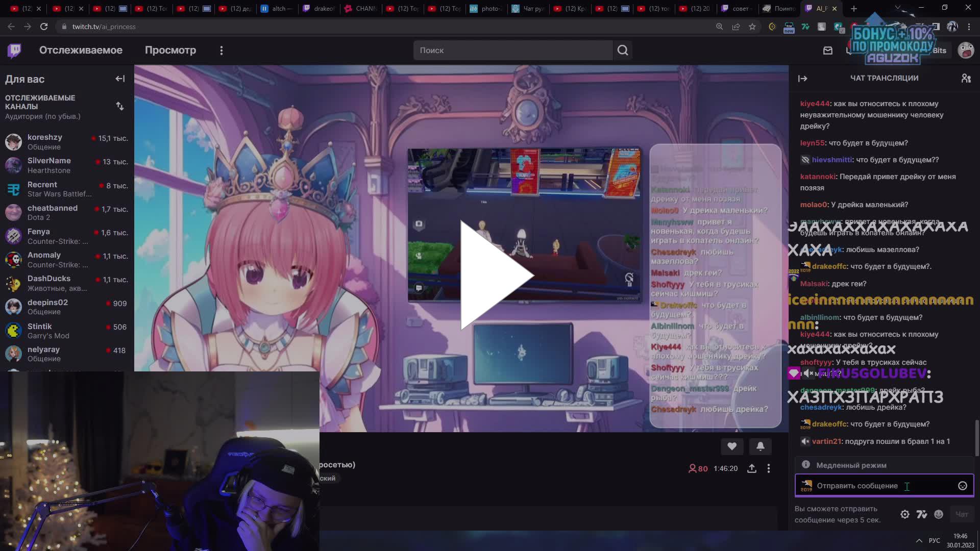
Task: Open the three-dot menu next to Просмотр
Action: [x=222, y=50]
